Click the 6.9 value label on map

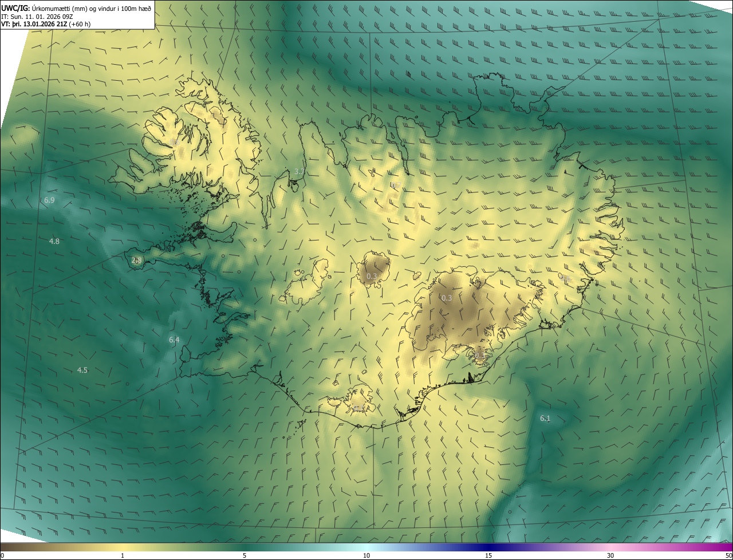coord(49,200)
